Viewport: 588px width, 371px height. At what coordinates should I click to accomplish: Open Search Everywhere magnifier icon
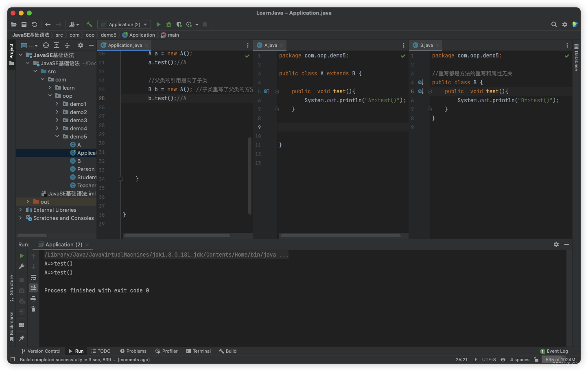pyautogui.click(x=554, y=24)
